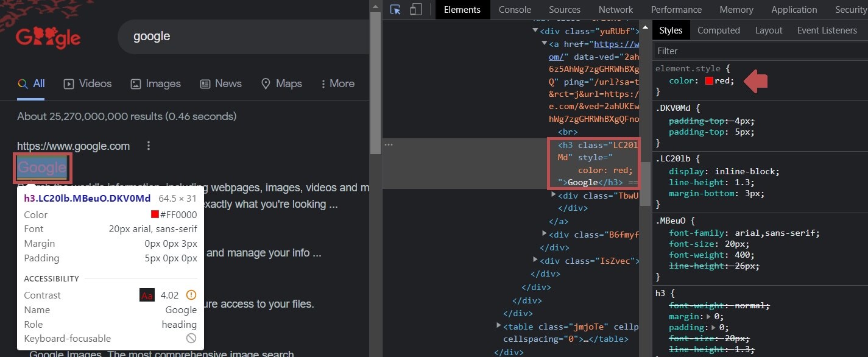Click the red swatch next to #FF0000
Screen dimensions: 868x357
pyautogui.click(x=155, y=214)
